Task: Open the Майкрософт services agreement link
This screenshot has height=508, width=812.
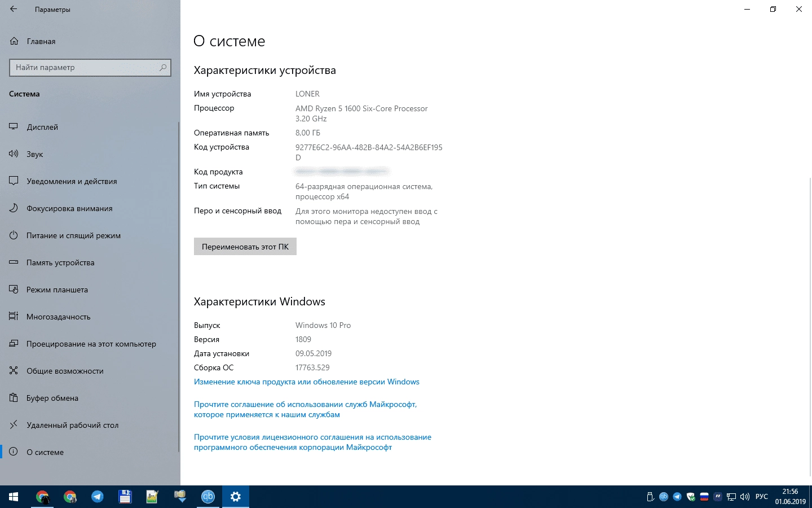Action: [306, 409]
